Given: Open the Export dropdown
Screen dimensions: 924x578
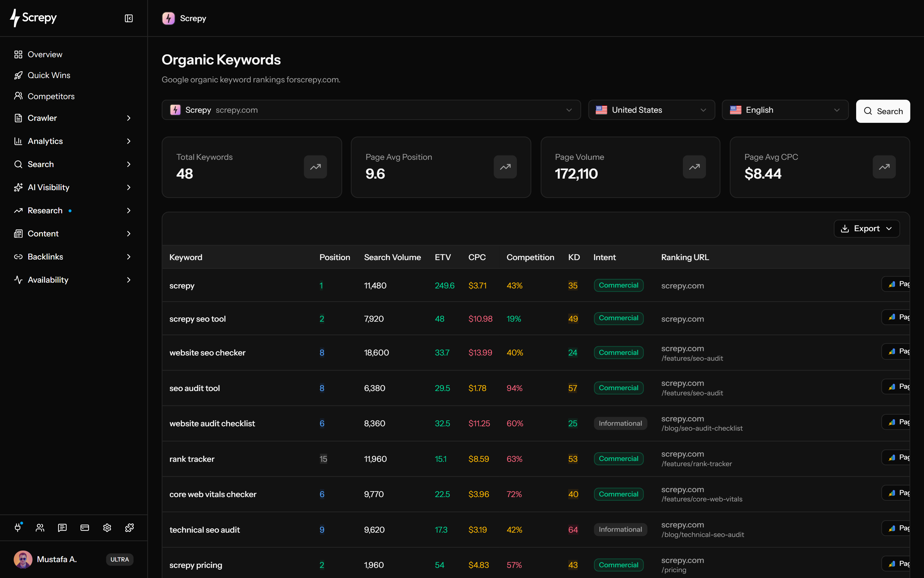Looking at the screenshot, I should point(867,229).
